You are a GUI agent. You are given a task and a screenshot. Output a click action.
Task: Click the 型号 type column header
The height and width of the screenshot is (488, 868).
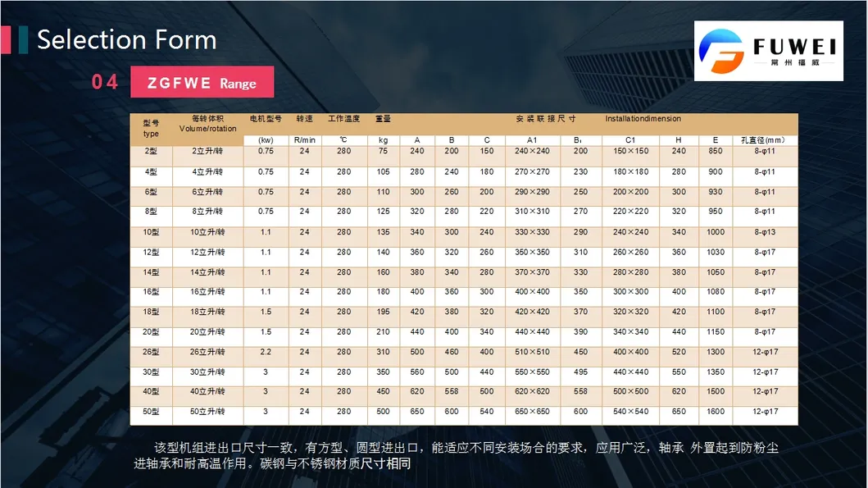[151, 128]
